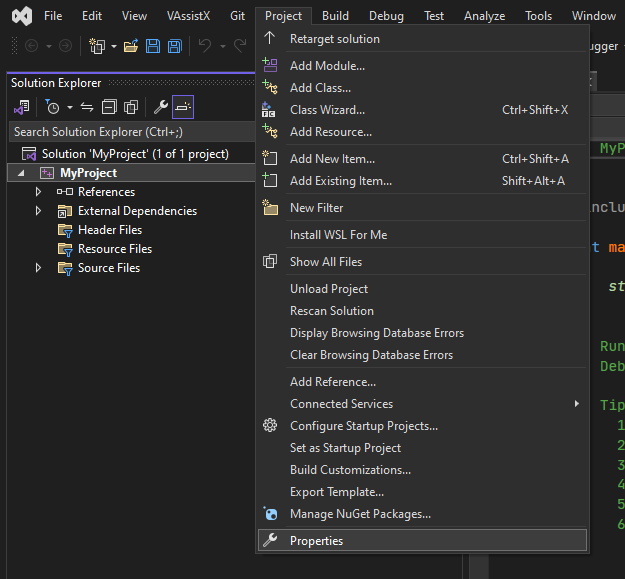Image resolution: width=625 pixels, height=579 pixels.
Task: Choose Add Existing Item... menu item
Action: coord(423,181)
